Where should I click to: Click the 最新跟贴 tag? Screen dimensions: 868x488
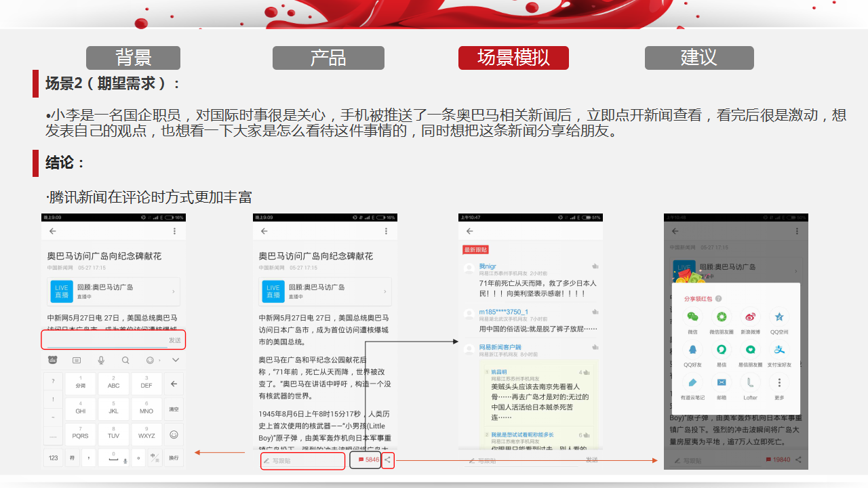(475, 249)
